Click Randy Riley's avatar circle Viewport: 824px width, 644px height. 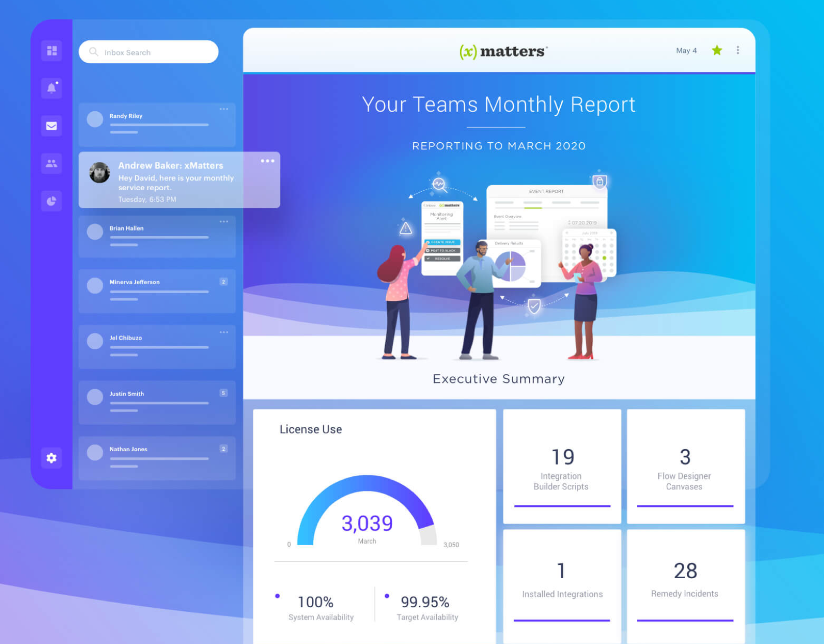pos(95,119)
